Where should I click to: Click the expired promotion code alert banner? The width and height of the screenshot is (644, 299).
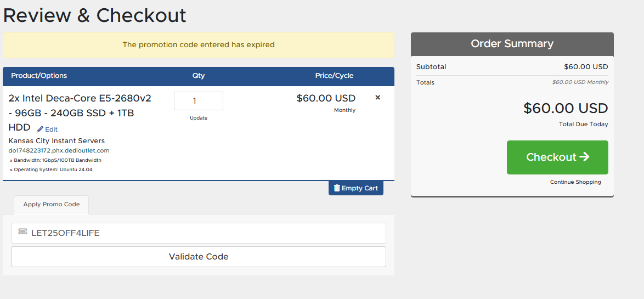(x=199, y=45)
